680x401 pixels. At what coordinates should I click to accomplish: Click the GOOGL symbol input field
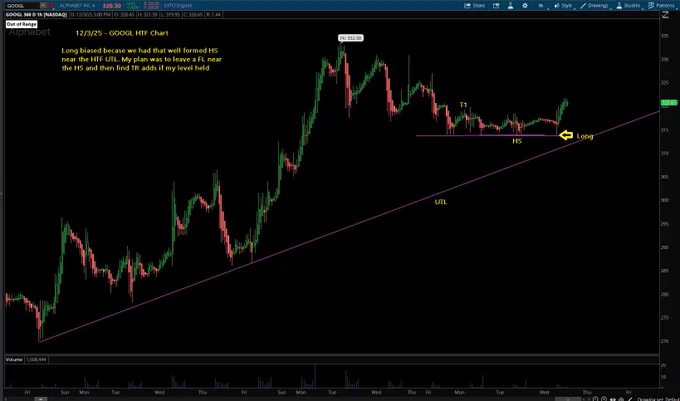[x=22, y=6]
